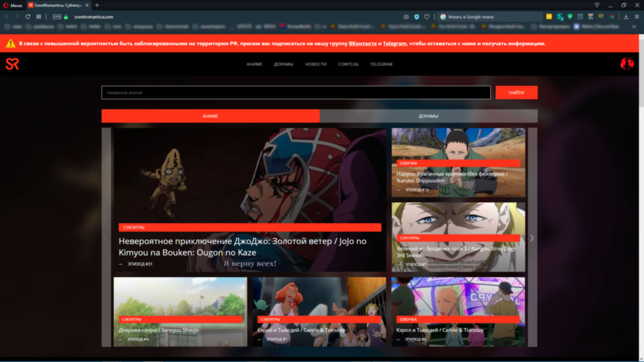This screenshot has width=644, height=362.
Task: Open НОВОСТИ in the navigation menu
Action: 316,64
